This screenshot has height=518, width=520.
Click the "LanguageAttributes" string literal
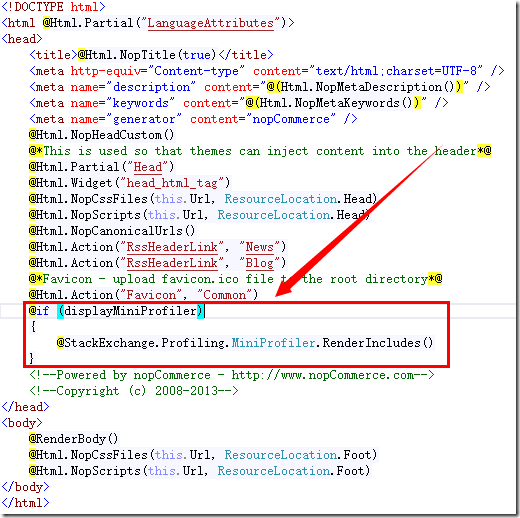[211, 23]
